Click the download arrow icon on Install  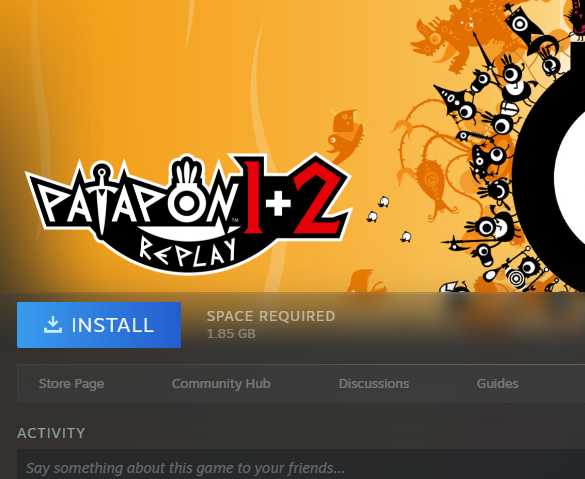pyautogui.click(x=53, y=325)
